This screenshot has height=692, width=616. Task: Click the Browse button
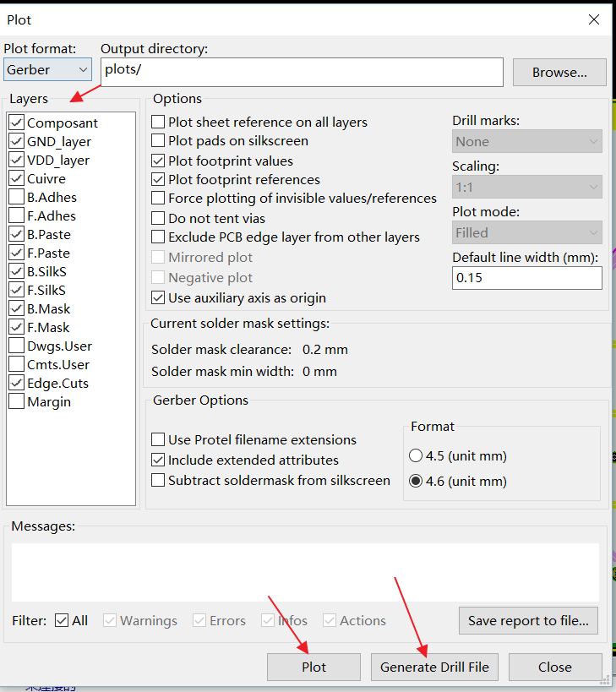[x=559, y=73]
